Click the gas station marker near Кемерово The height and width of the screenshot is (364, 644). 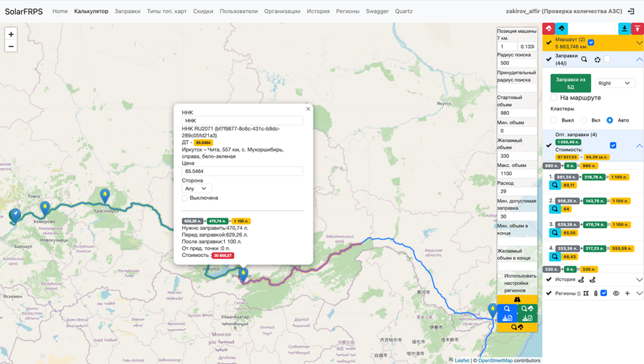pos(45,208)
